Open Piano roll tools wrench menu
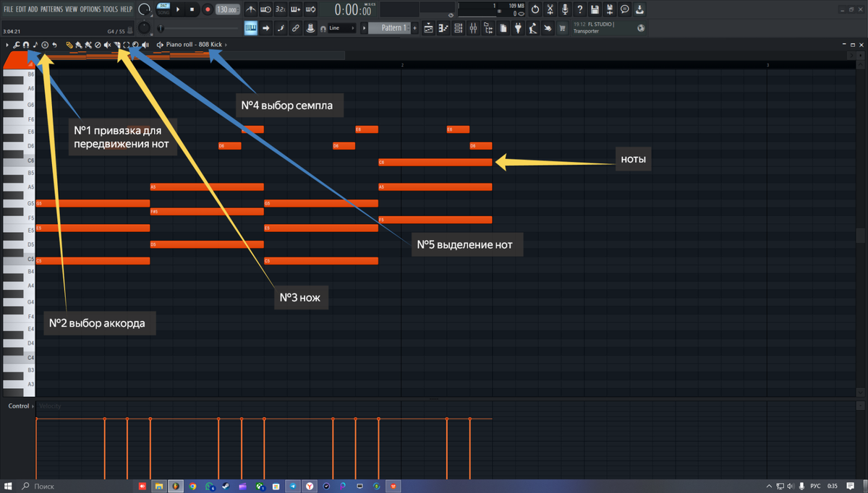 (16, 45)
